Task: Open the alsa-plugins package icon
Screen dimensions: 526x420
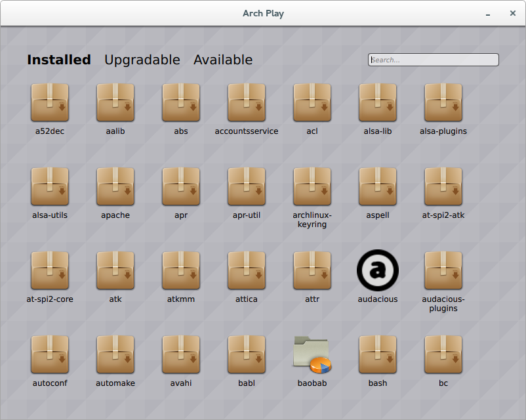Action: [443, 102]
